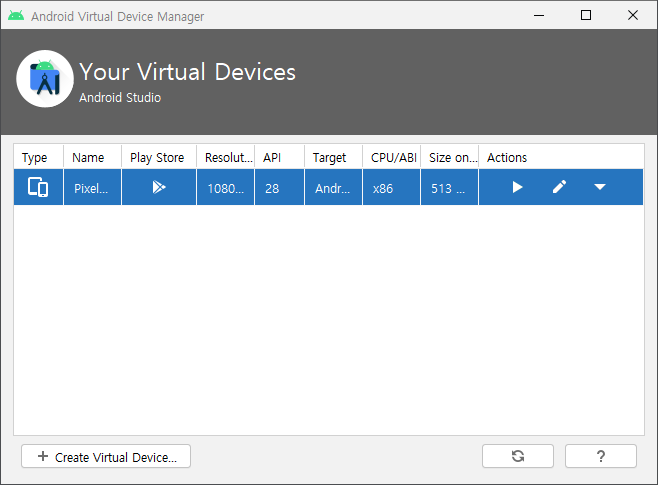Click the phone/tablet device type icon
This screenshot has width=658, height=485.
pyautogui.click(x=38, y=187)
